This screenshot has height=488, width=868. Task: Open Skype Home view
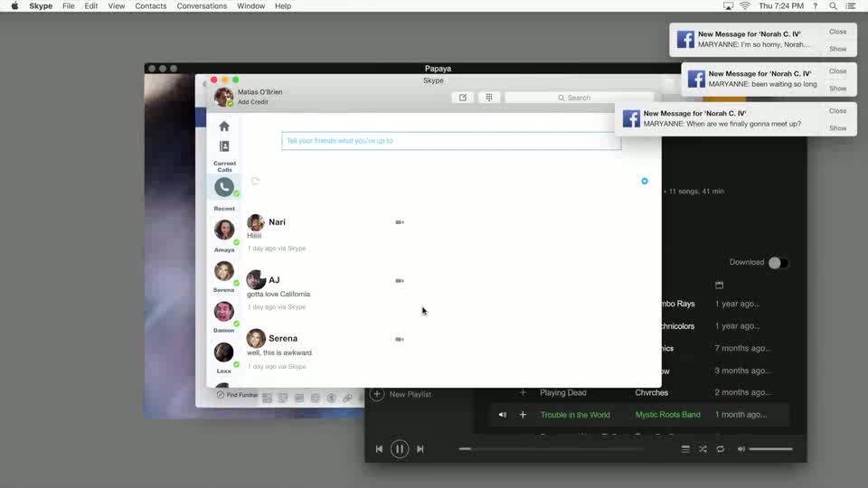(224, 127)
